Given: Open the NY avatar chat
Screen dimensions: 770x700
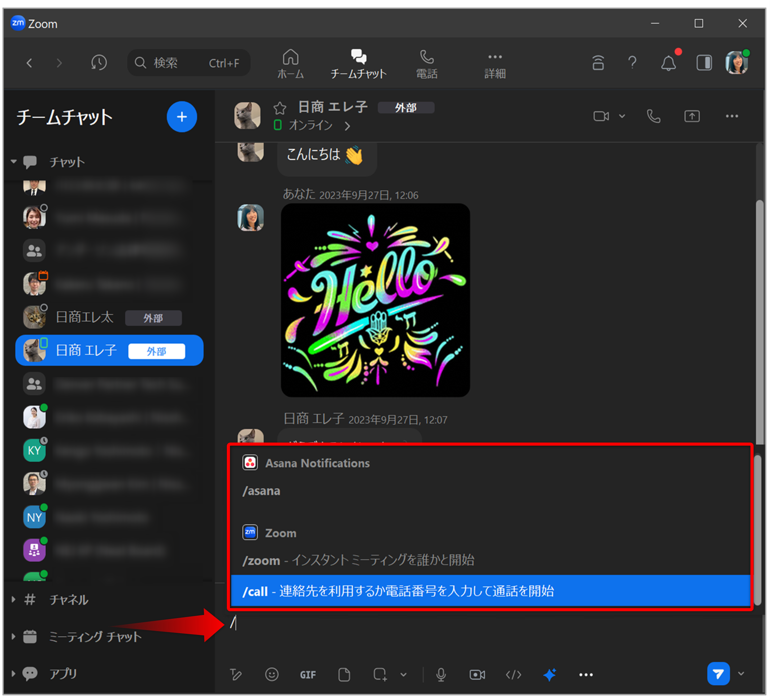Looking at the screenshot, I should pos(34,517).
